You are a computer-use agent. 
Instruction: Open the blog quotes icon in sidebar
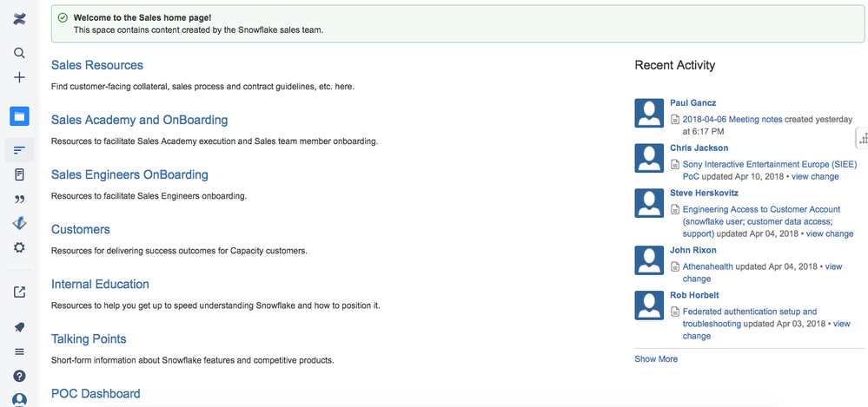19,199
